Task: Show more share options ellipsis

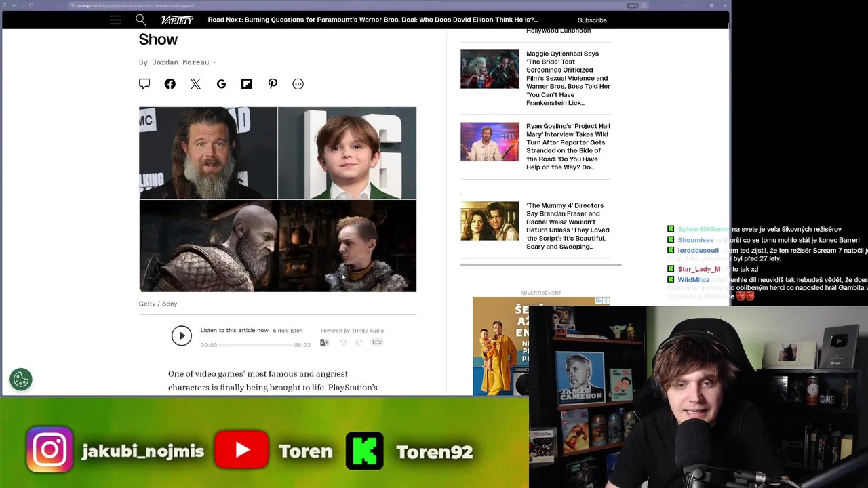Action: click(x=298, y=84)
